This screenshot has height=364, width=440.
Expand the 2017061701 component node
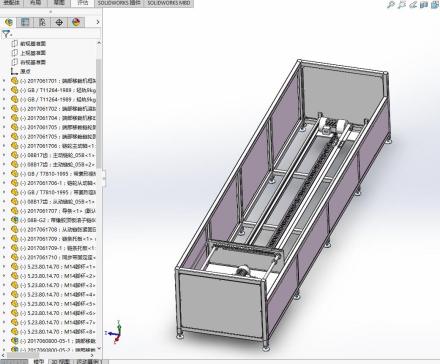4,81
